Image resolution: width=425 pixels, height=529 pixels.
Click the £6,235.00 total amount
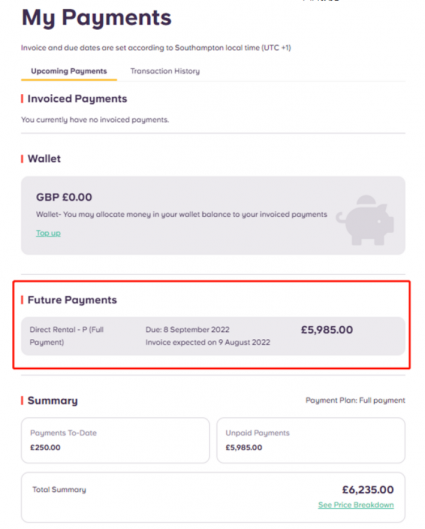[368, 490]
